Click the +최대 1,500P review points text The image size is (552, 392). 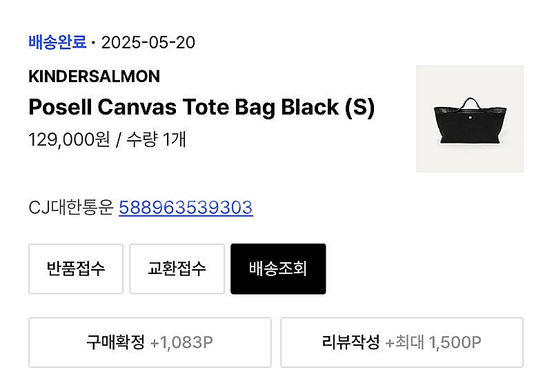pos(433,342)
